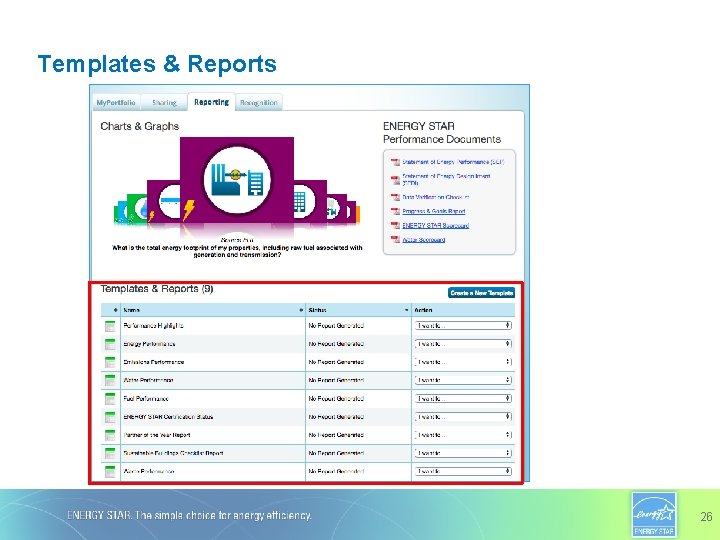Open the I want to dropdown for Performance Highlights
The height and width of the screenshot is (540, 720).
[x=463, y=326]
